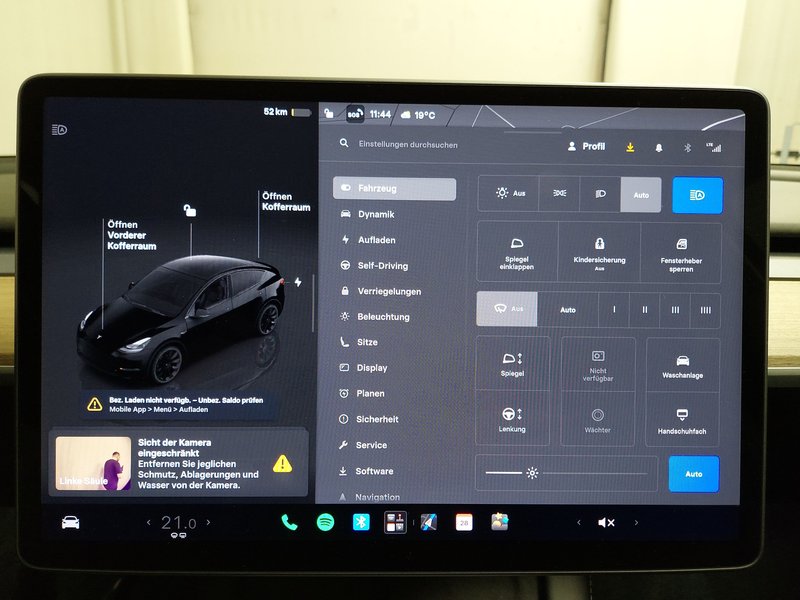Increase volume with right arrow

[x=636, y=522]
